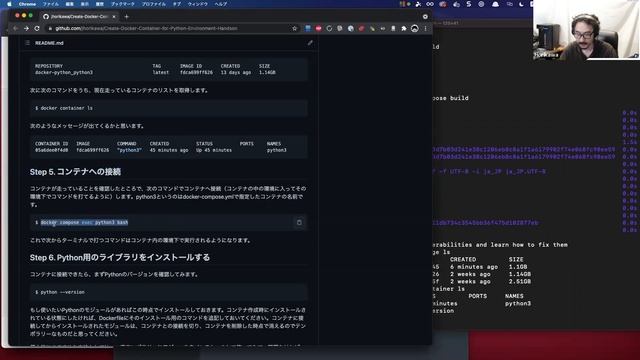Open the ヘルプ menu
The width and height of the screenshot is (640, 360).
click(x=220, y=4)
